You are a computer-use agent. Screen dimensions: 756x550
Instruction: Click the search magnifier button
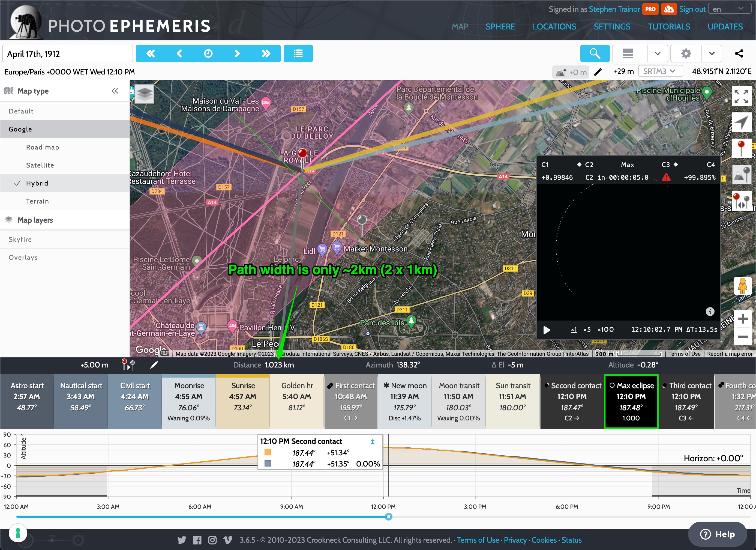coord(595,53)
